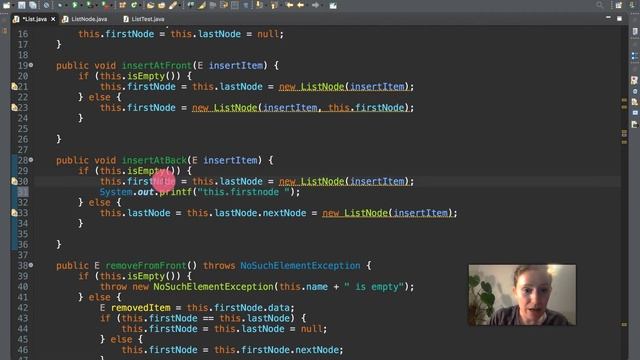Click the Search pen icon in toolbar

coord(173,5)
